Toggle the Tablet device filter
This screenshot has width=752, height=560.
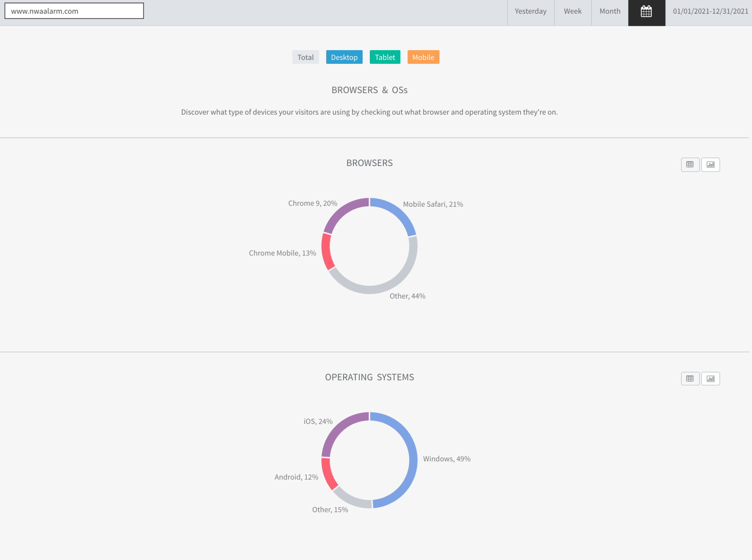coord(385,57)
